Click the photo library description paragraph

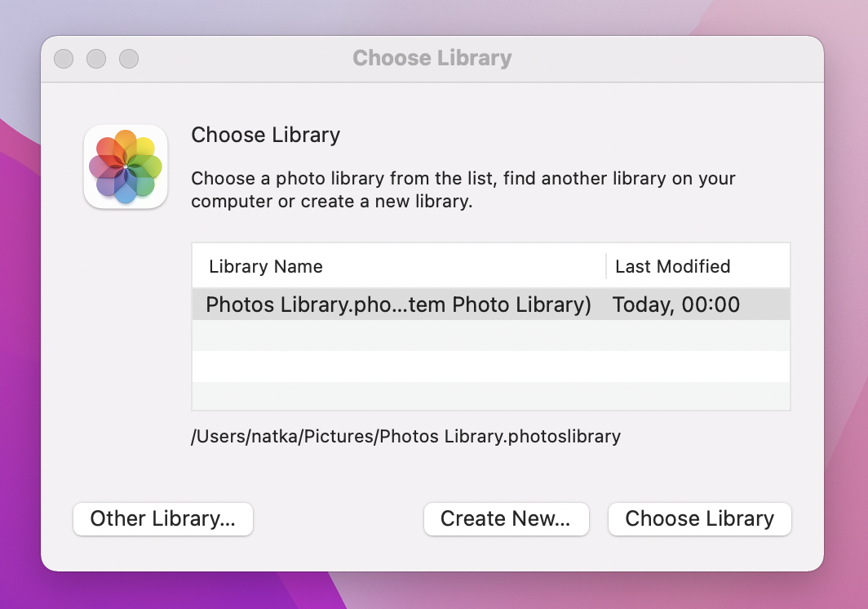tap(463, 189)
